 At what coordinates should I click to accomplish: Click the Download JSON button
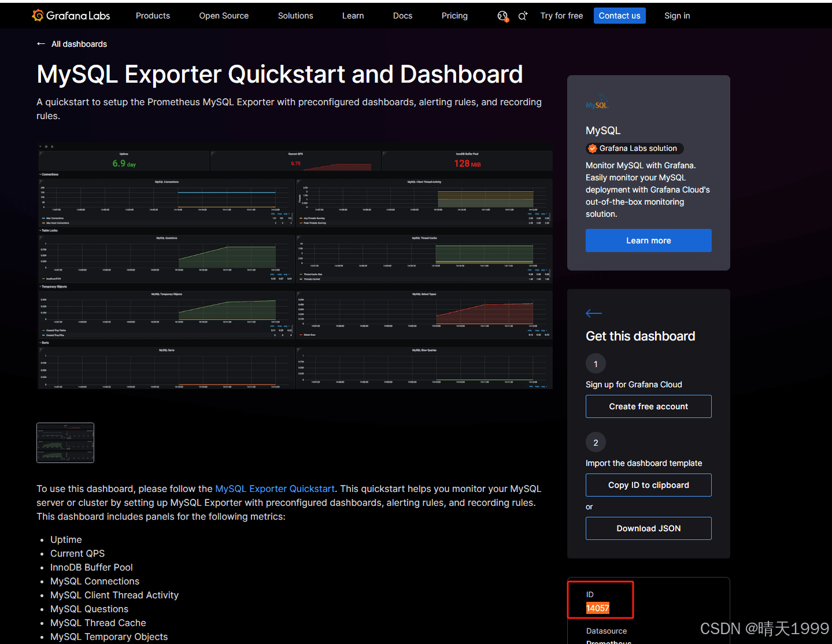click(x=648, y=528)
